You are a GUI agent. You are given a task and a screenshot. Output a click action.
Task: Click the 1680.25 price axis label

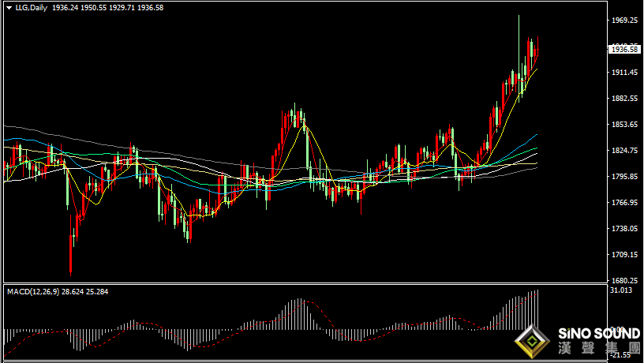pyautogui.click(x=625, y=280)
